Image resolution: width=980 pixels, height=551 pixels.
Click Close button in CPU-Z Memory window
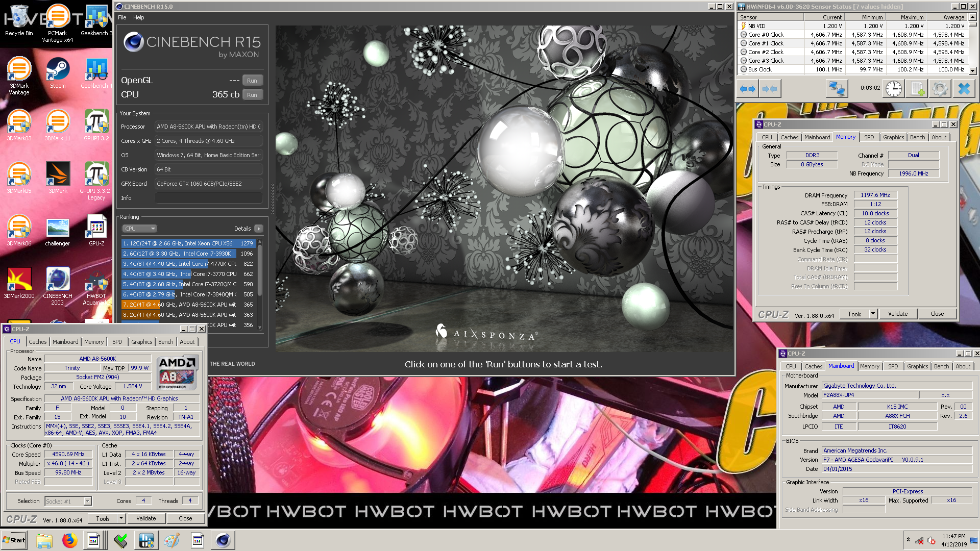(937, 314)
